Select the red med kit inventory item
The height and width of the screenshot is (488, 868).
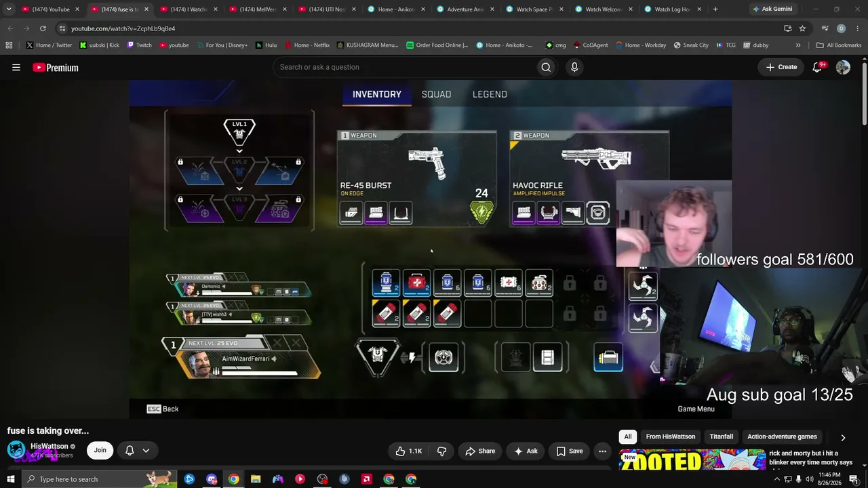coord(416,283)
